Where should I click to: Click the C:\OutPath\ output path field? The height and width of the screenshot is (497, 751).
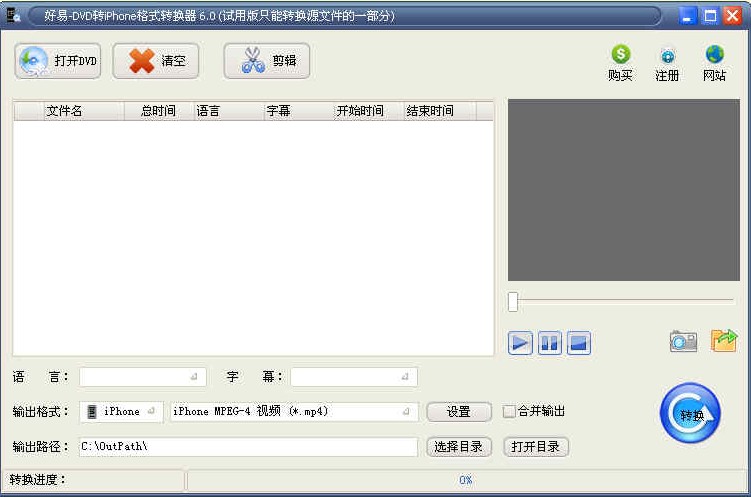248,446
